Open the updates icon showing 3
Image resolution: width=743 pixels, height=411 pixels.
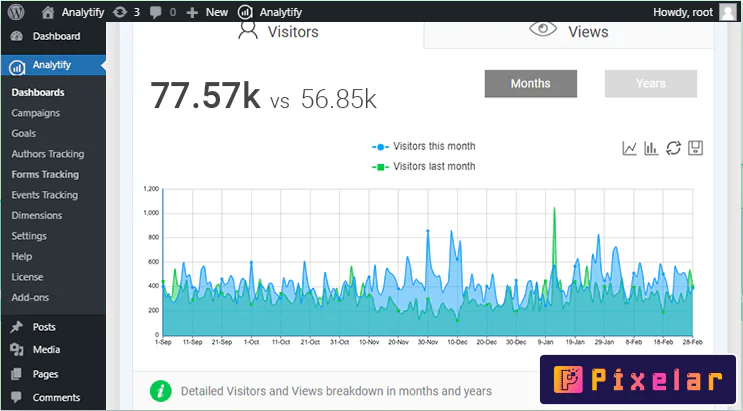coord(127,12)
